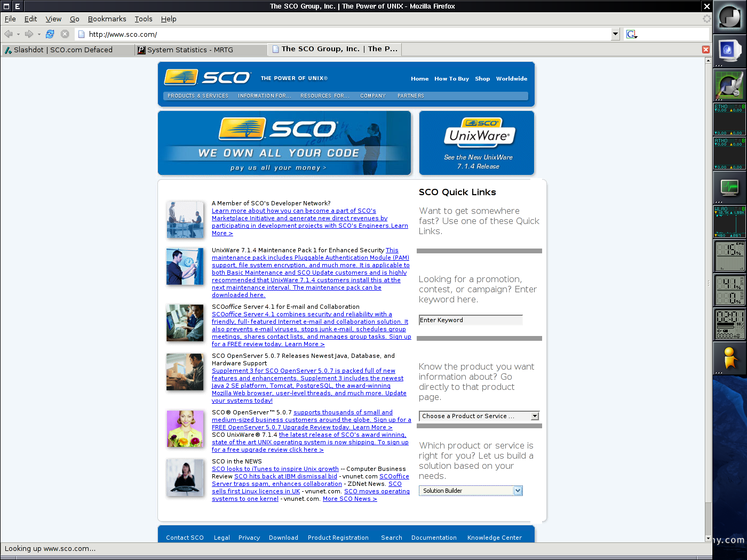Click the woman with flowers thumbnail
Viewport: 747px width, 560px height.
tap(185, 428)
